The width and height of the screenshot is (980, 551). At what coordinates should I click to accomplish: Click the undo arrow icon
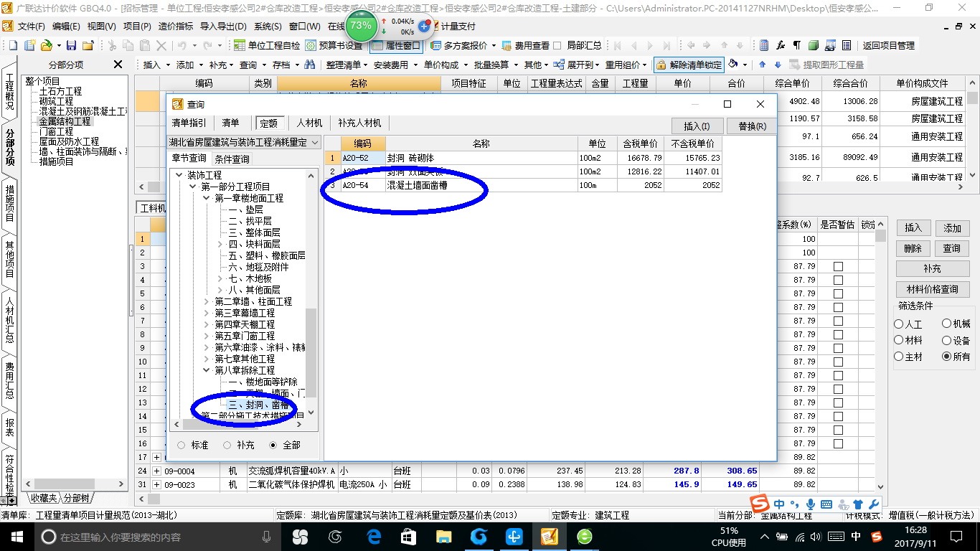coord(183,45)
